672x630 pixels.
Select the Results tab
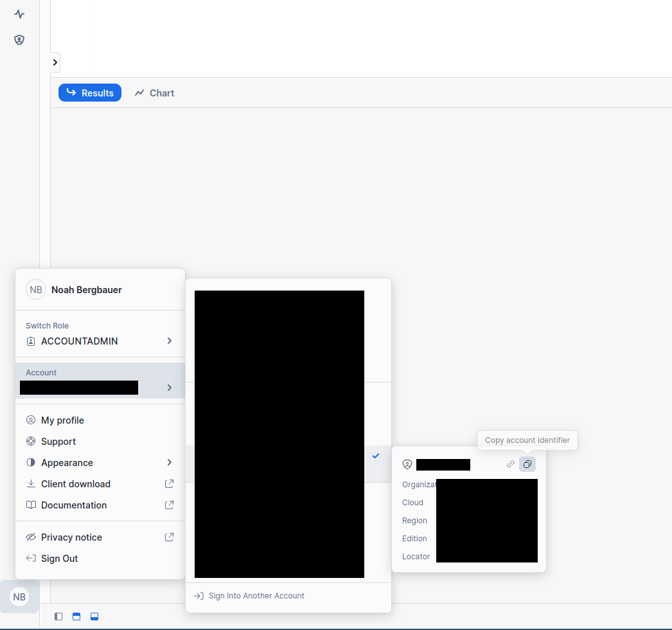pos(90,93)
